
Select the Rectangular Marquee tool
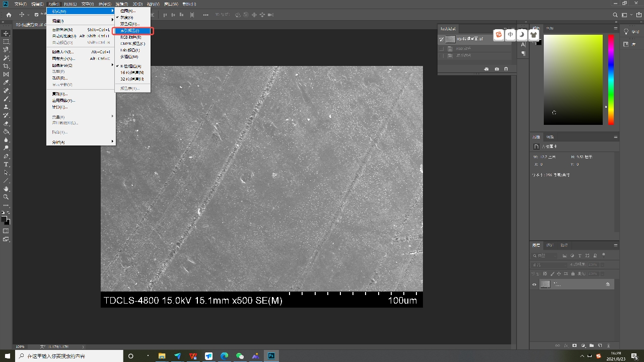coord(6,41)
